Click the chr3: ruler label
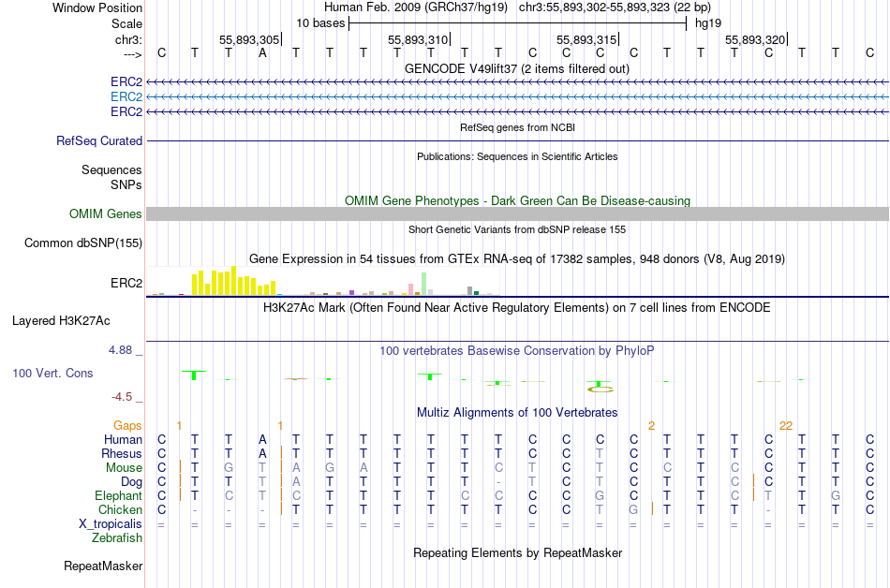This screenshot has height=588, width=890. 128,39
